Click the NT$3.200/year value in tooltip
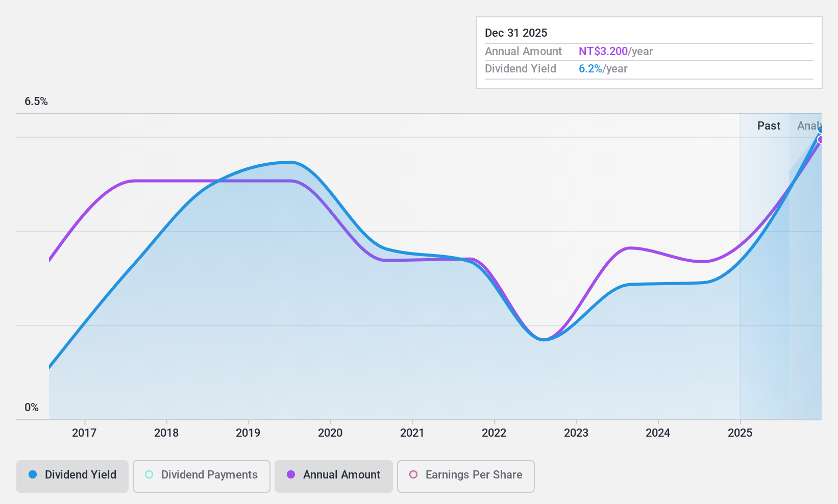The height and width of the screenshot is (504, 838). [616, 52]
